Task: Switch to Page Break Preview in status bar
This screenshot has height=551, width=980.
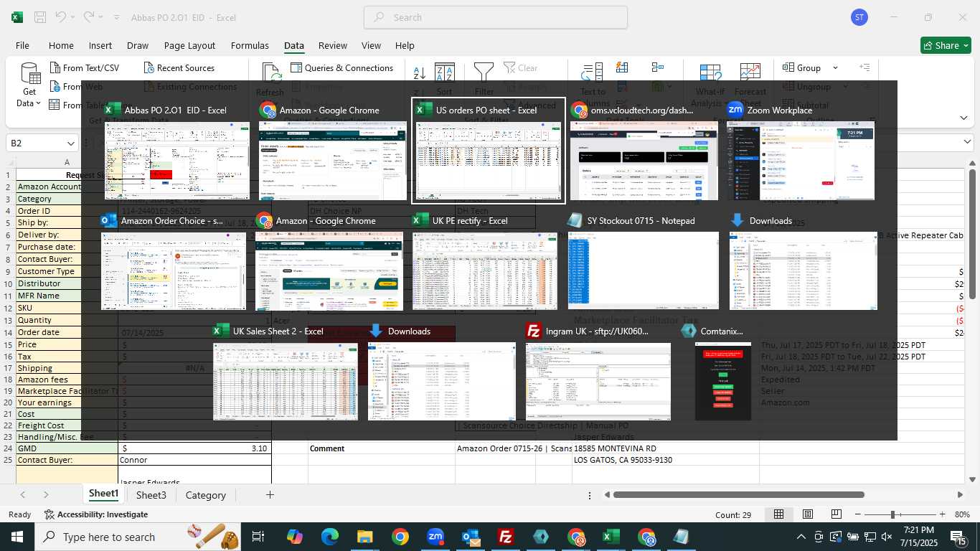Action: (x=837, y=514)
